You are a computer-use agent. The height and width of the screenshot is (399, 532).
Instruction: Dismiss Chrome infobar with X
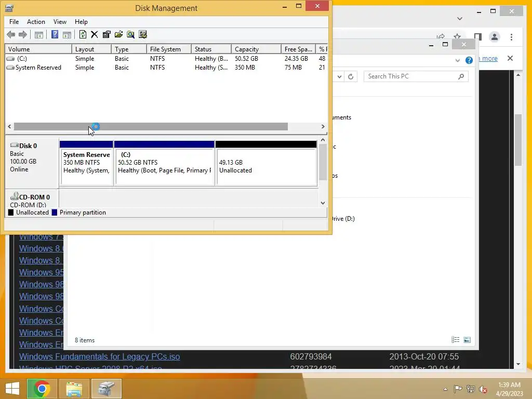(x=510, y=58)
